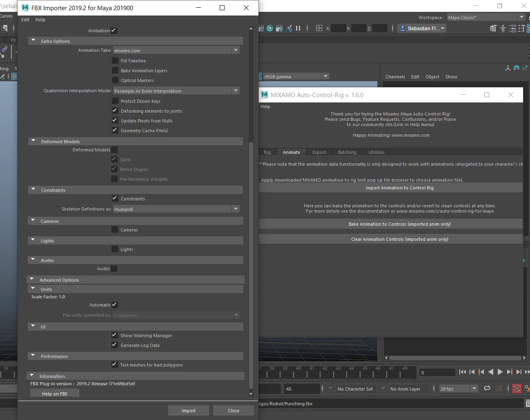The width and height of the screenshot is (530, 420).
Task: Enable the Lights import checkbox
Action: 115,249
